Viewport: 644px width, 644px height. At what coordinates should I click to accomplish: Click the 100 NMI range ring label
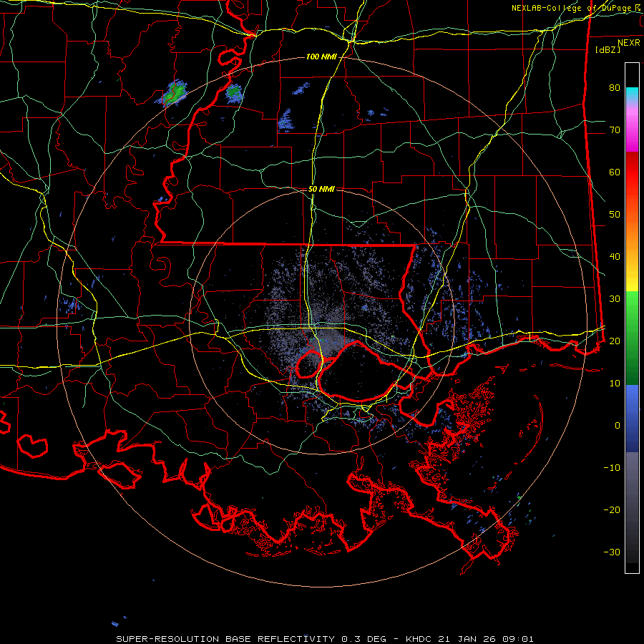(321, 57)
